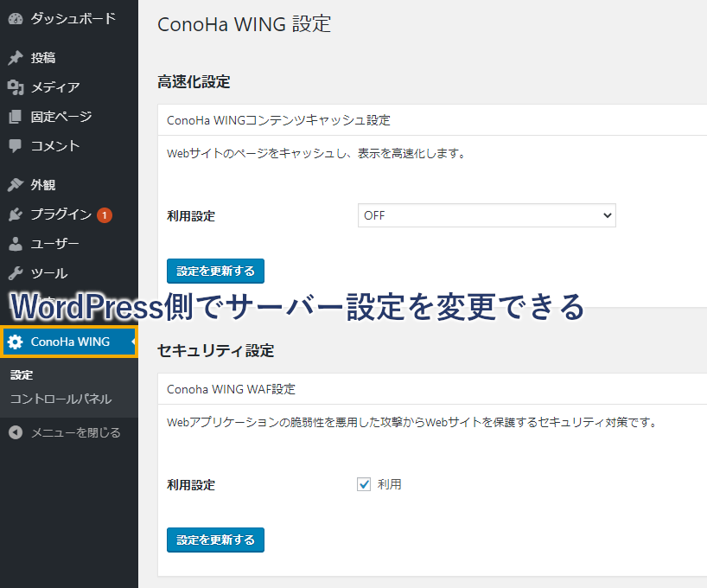Open the ユーザー menu
Screen dimensions: 707x588
point(69,244)
